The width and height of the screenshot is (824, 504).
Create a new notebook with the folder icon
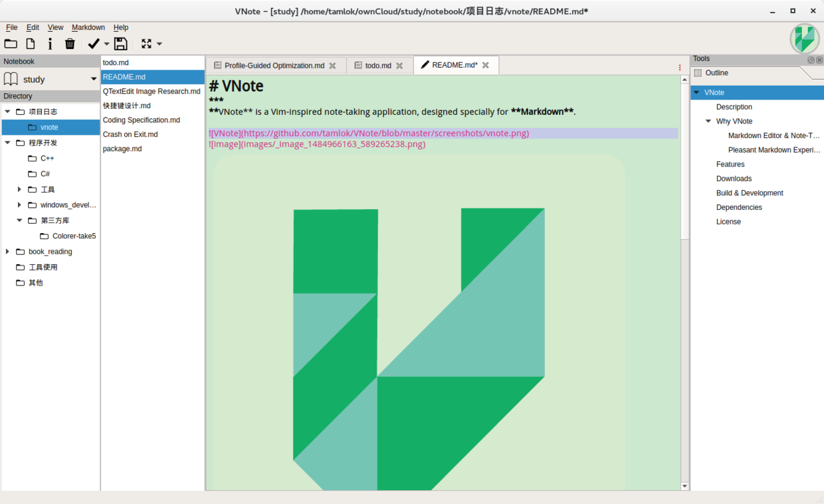pos(11,43)
